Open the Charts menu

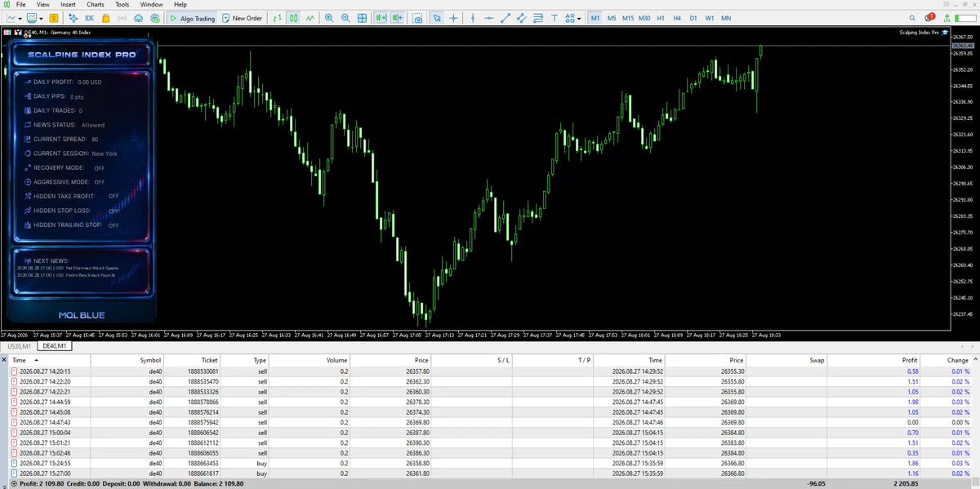96,4
